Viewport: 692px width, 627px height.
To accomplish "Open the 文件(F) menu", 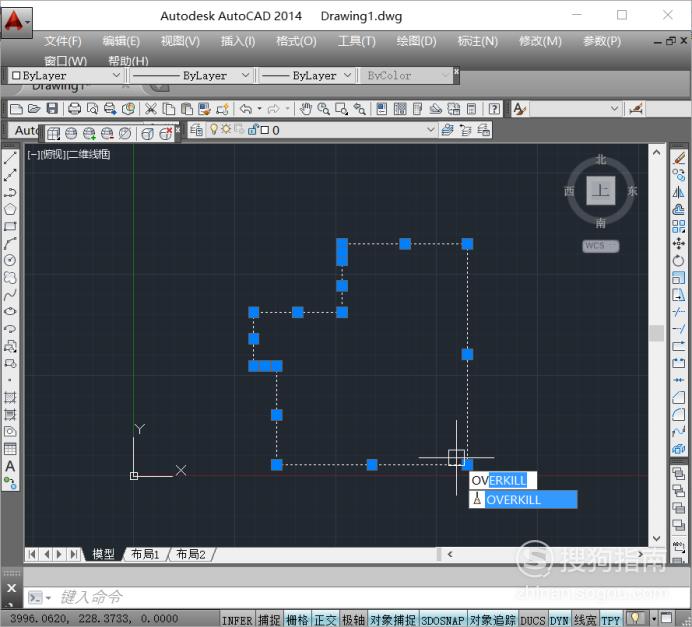I will pyautogui.click(x=63, y=41).
